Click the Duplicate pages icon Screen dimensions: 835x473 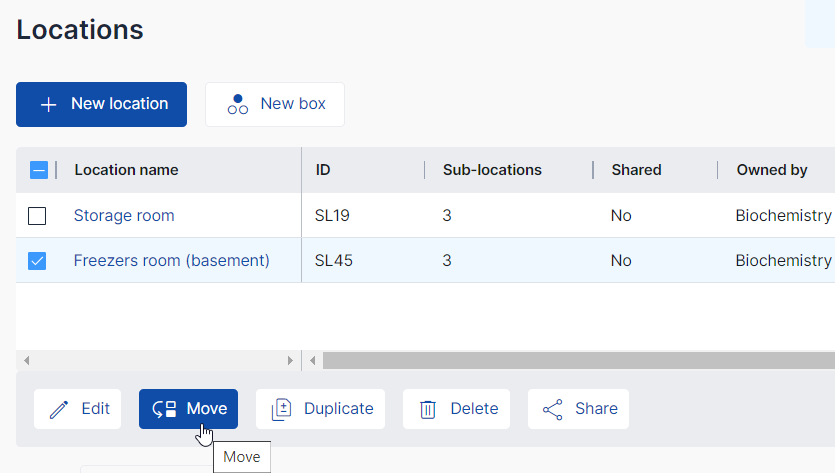(x=282, y=409)
